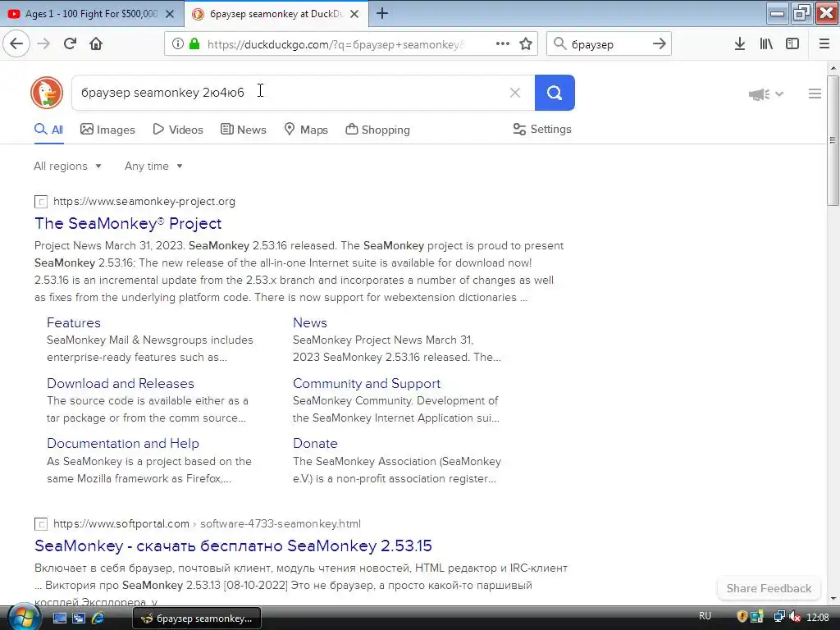Image resolution: width=840 pixels, height=630 pixels.
Task: Click the RU language indicator
Action: [x=705, y=616]
